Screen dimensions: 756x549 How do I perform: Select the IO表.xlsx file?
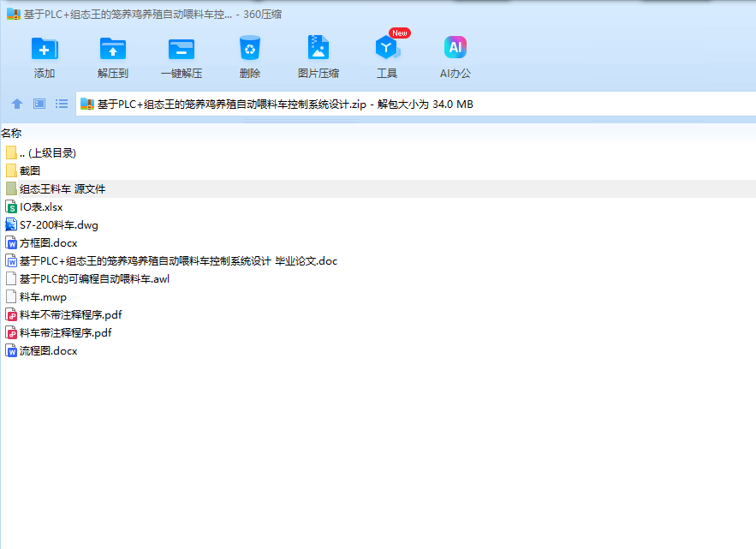tap(378, 207)
